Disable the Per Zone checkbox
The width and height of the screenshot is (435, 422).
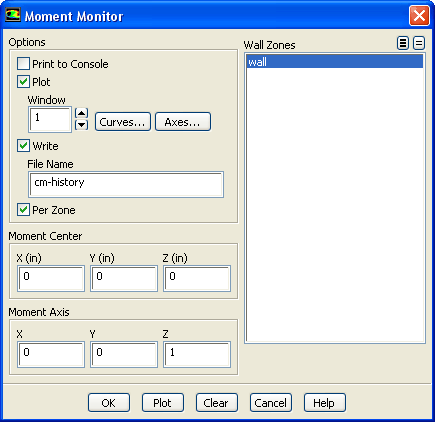23,210
